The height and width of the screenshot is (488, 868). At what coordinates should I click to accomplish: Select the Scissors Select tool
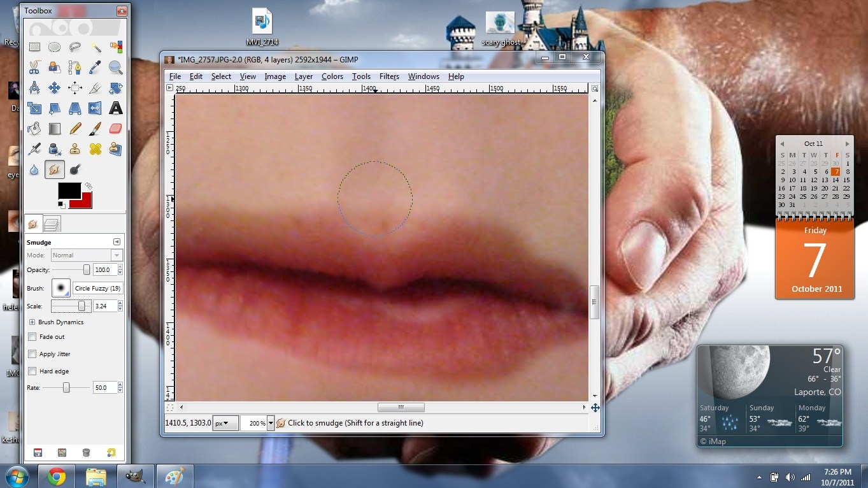click(x=34, y=67)
